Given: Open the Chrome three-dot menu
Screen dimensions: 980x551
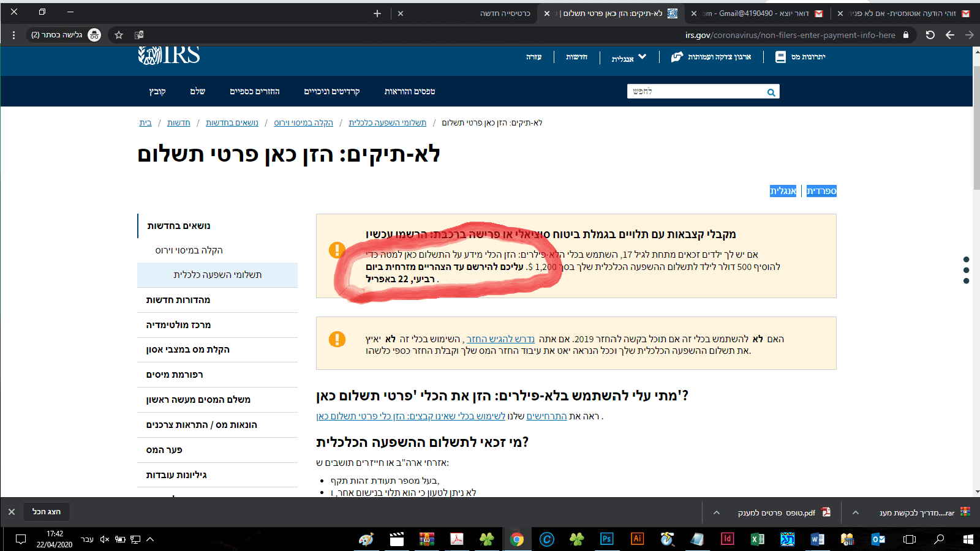Looking at the screenshot, I should click(13, 35).
